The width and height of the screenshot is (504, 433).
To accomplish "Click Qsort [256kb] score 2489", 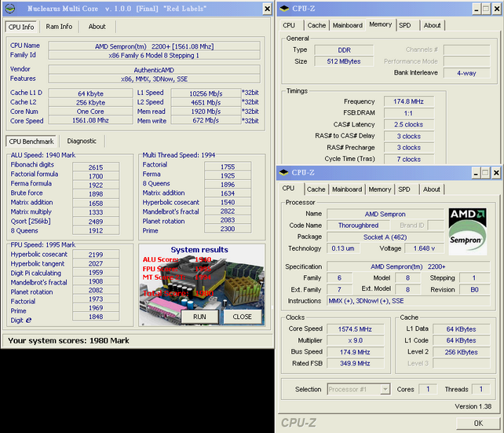I will [96, 222].
